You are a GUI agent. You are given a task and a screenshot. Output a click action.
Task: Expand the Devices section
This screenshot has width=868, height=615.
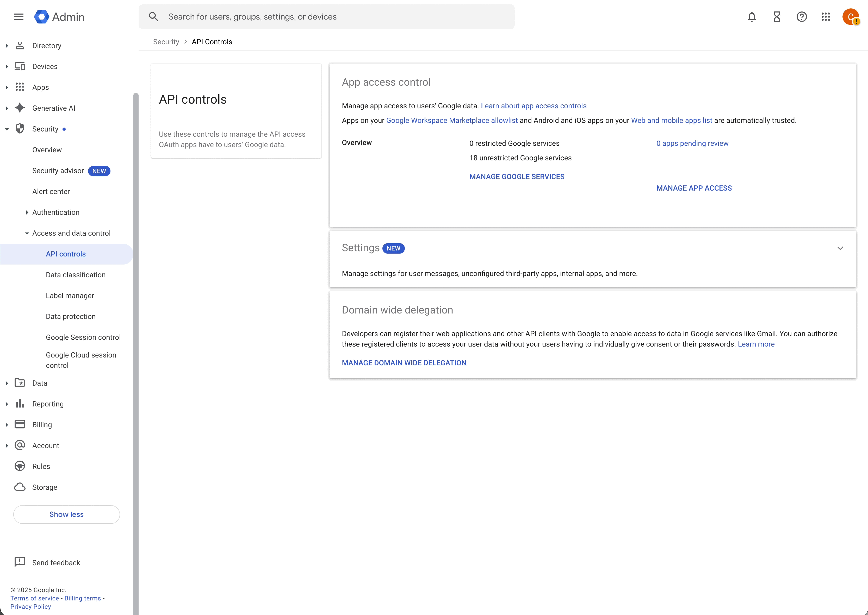[7, 66]
